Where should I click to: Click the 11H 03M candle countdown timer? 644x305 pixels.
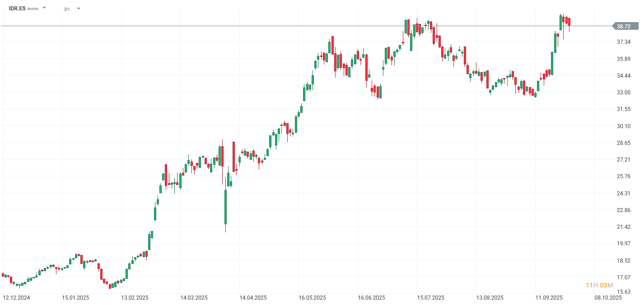click(x=599, y=285)
